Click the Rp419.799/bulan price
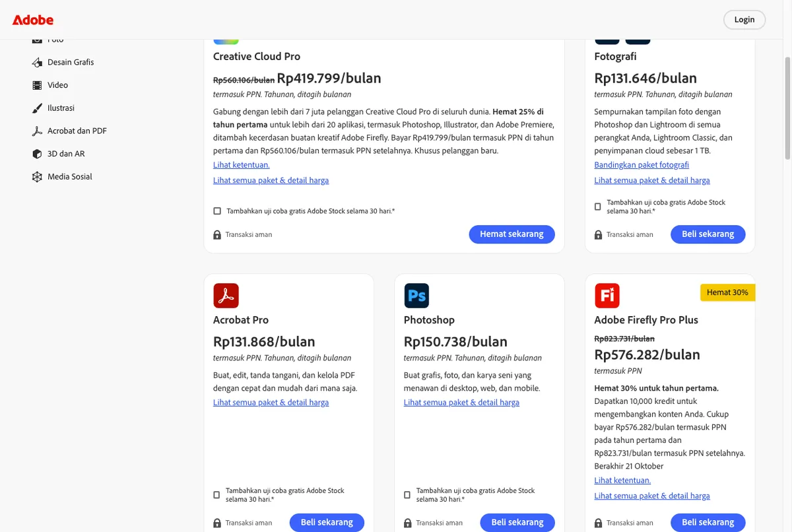The width and height of the screenshot is (792, 532). click(x=329, y=79)
